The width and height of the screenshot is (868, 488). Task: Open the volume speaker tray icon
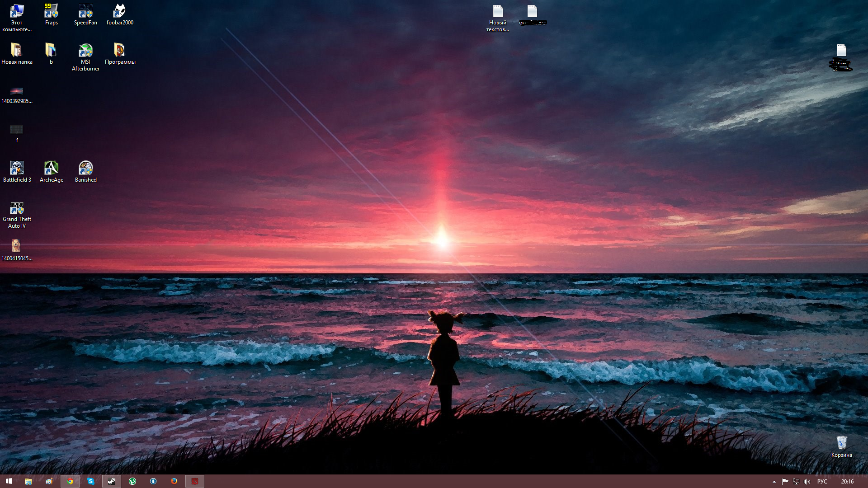(807, 482)
